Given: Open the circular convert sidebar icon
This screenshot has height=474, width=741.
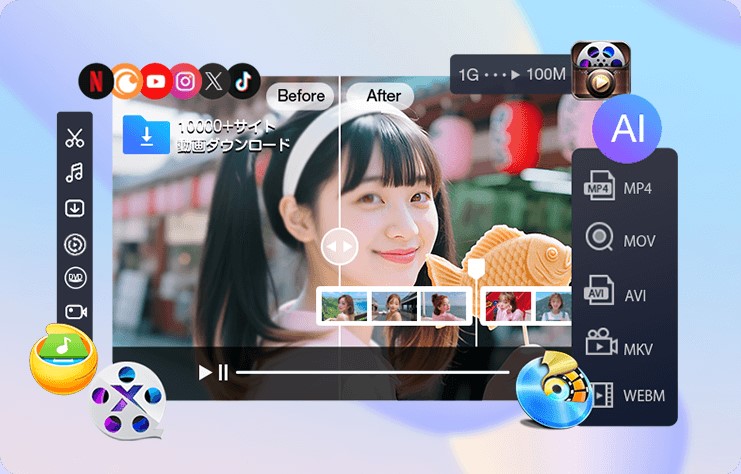Looking at the screenshot, I should pyautogui.click(x=75, y=244).
